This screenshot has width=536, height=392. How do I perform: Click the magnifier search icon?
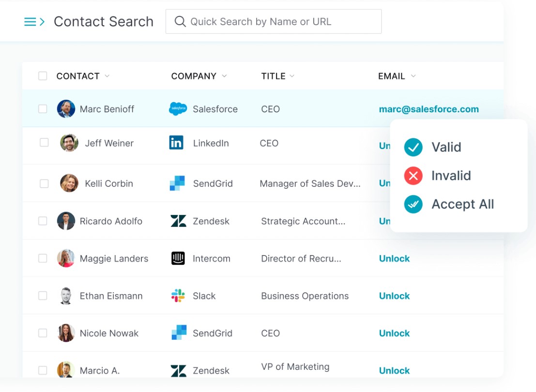180,21
